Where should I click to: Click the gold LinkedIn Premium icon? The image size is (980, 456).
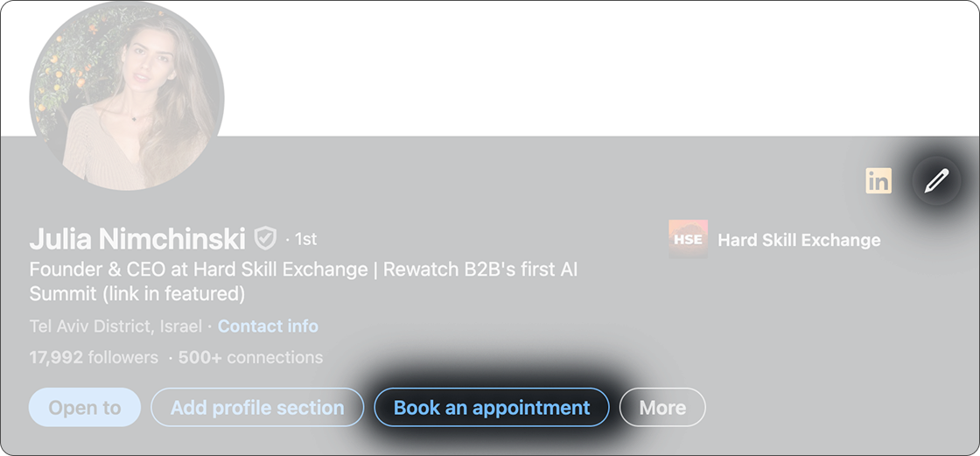click(x=878, y=181)
